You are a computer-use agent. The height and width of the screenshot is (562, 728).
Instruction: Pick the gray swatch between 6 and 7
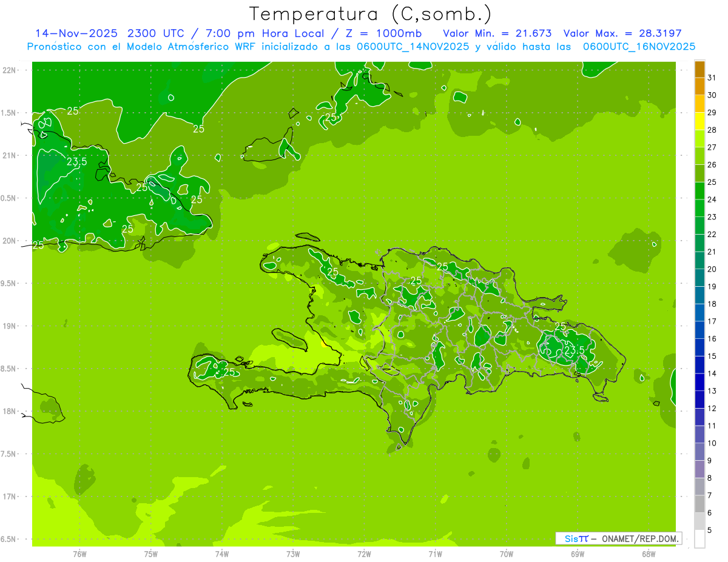point(699,504)
